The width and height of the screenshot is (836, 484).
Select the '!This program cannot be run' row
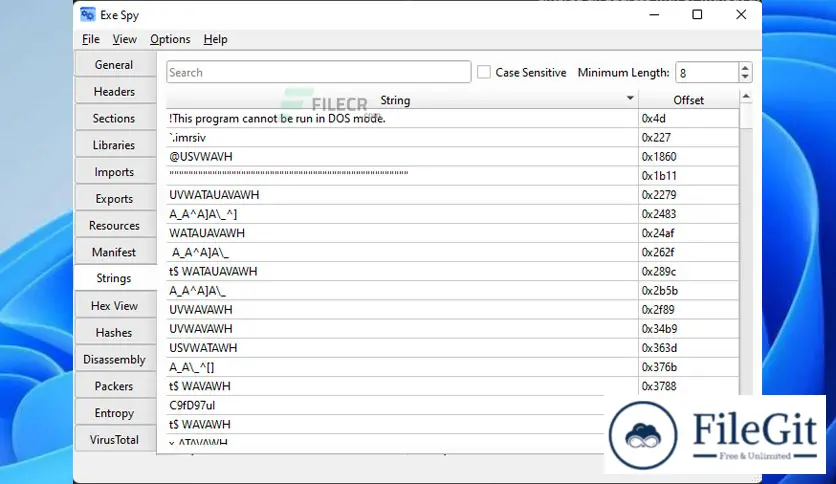coord(402,118)
